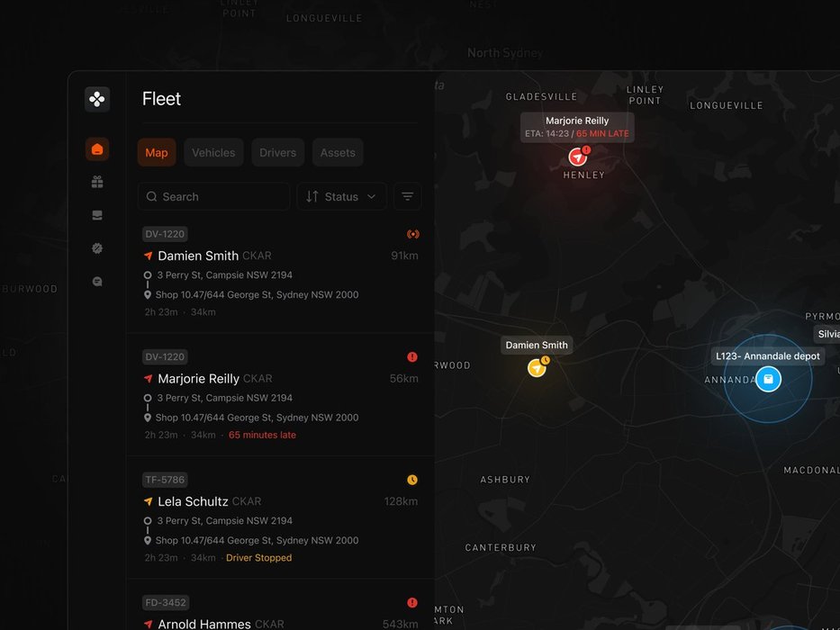
Task: Click red alert icon on Arnold Hammes card
Action: 412,602
